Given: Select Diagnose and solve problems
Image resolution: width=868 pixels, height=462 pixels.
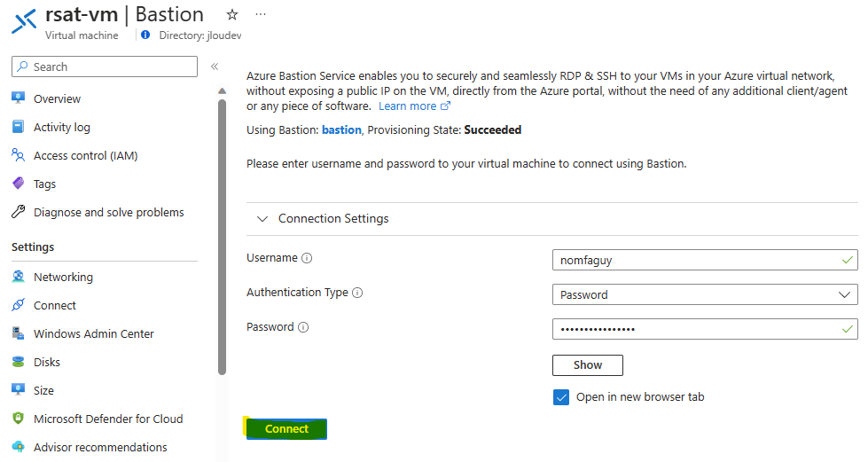Looking at the screenshot, I should point(108,212).
